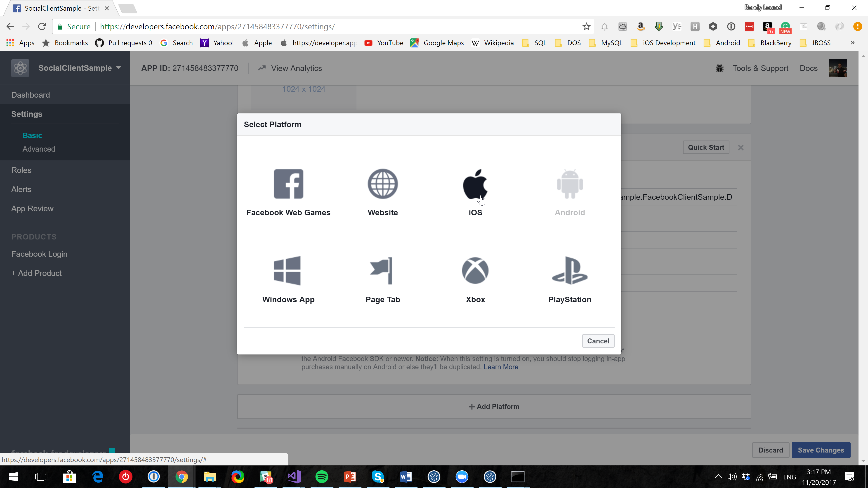Pick the Windows App platform

(x=287, y=271)
